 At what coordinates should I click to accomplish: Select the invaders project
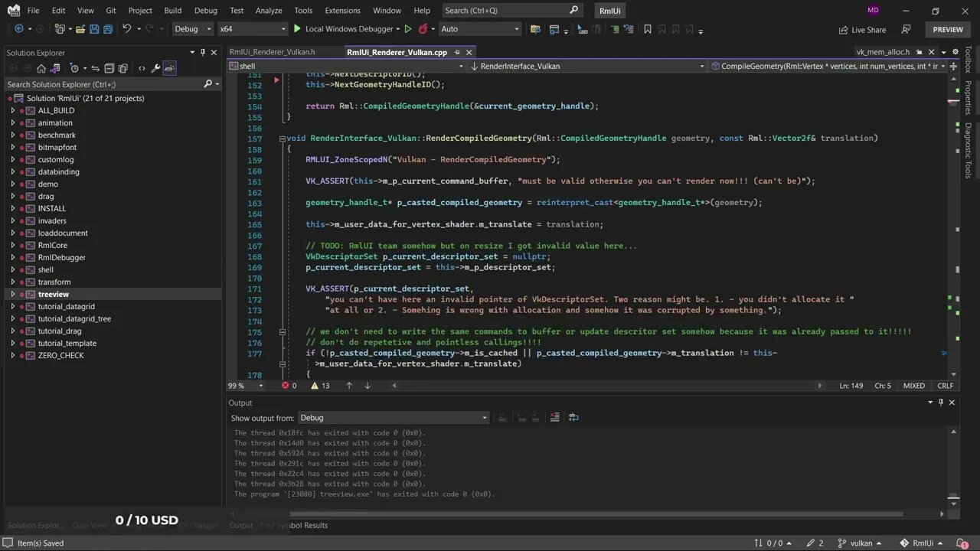pyautogui.click(x=52, y=221)
